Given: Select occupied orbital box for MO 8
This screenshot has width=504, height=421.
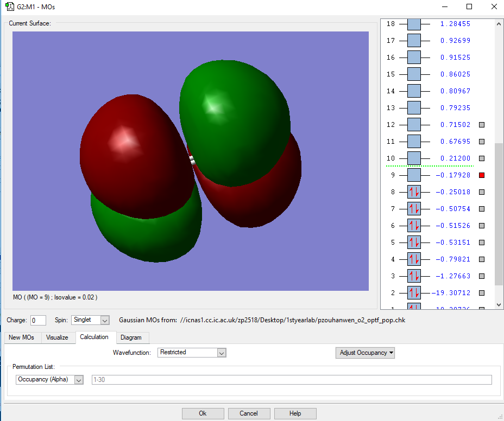Looking at the screenshot, I should (414, 192).
